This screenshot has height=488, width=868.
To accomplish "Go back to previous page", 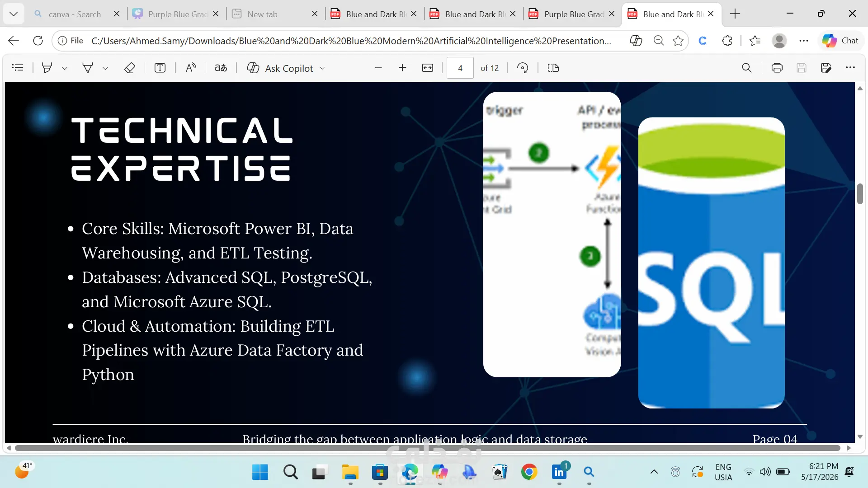I will [x=14, y=41].
